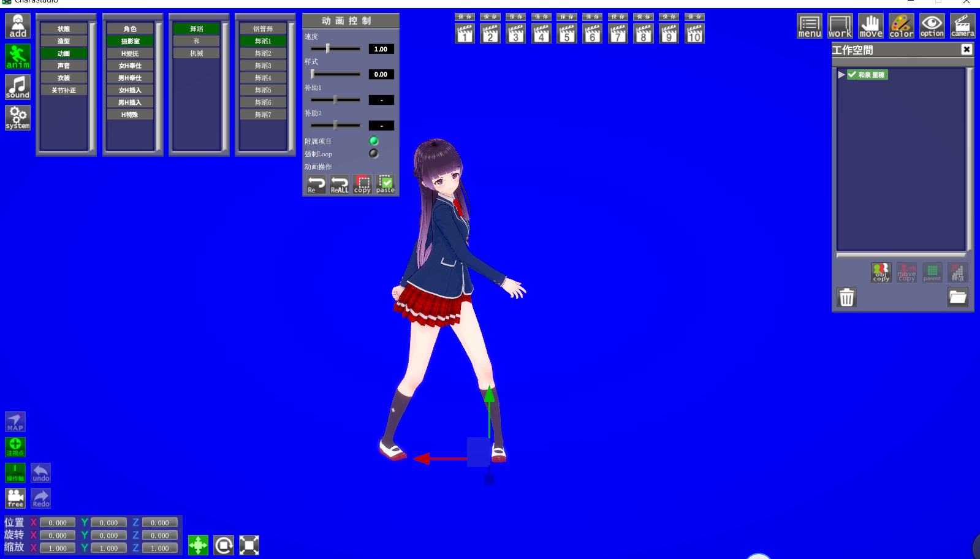Viewport: 980px width, 559px height.
Task: Select the 动画 category
Action: click(64, 53)
